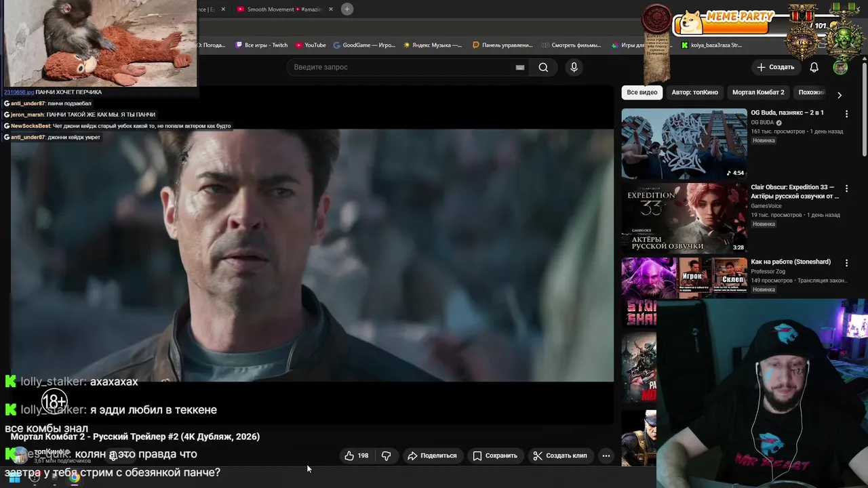
Task: Click the Chrome taskbar icon
Action: [x=75, y=477]
